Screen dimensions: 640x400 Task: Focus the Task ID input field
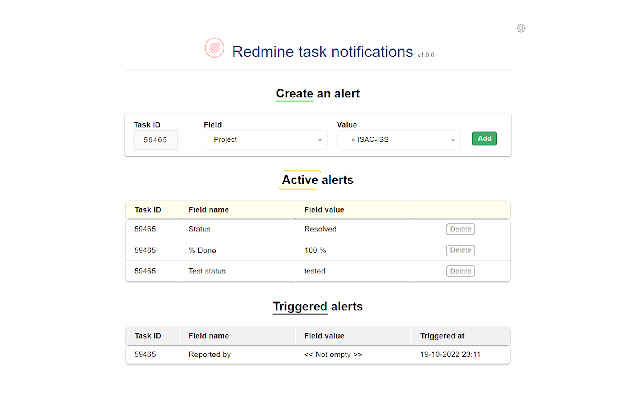[156, 140]
